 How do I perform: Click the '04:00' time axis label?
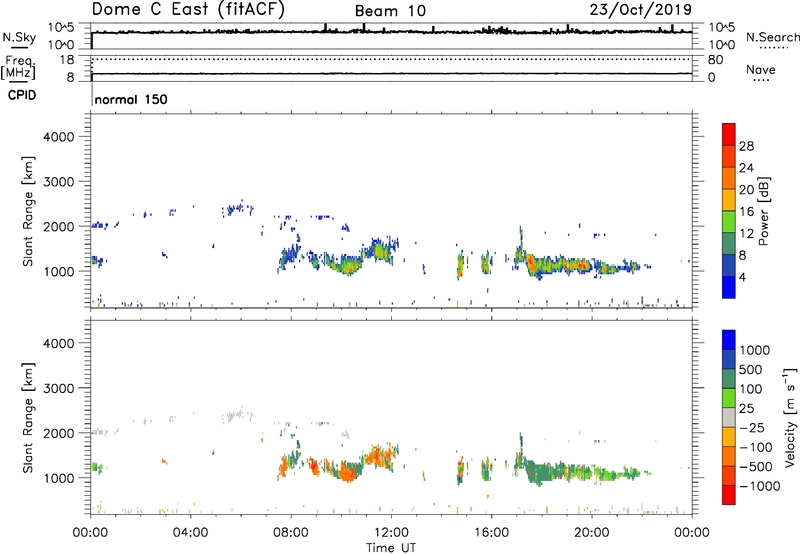coord(191,533)
